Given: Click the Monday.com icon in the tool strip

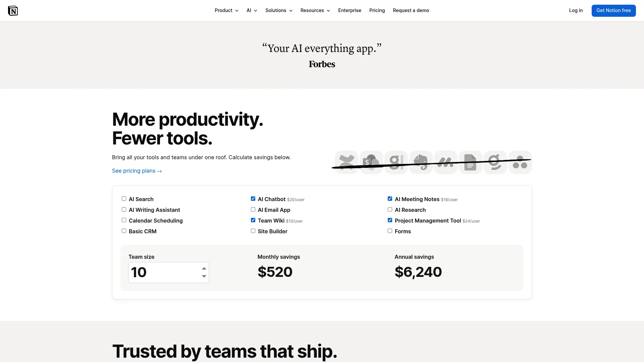Looking at the screenshot, I should point(446,162).
